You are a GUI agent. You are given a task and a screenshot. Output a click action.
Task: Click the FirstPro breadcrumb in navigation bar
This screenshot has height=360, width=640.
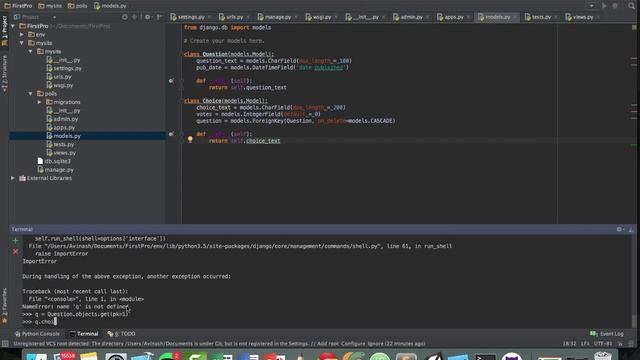pyautogui.click(x=18, y=6)
